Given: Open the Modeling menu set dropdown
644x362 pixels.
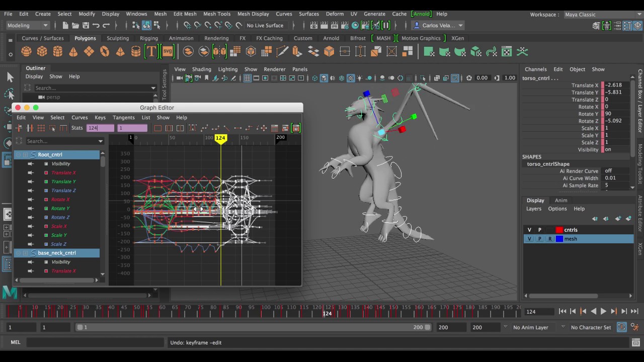Looking at the screenshot, I should pyautogui.click(x=27, y=25).
